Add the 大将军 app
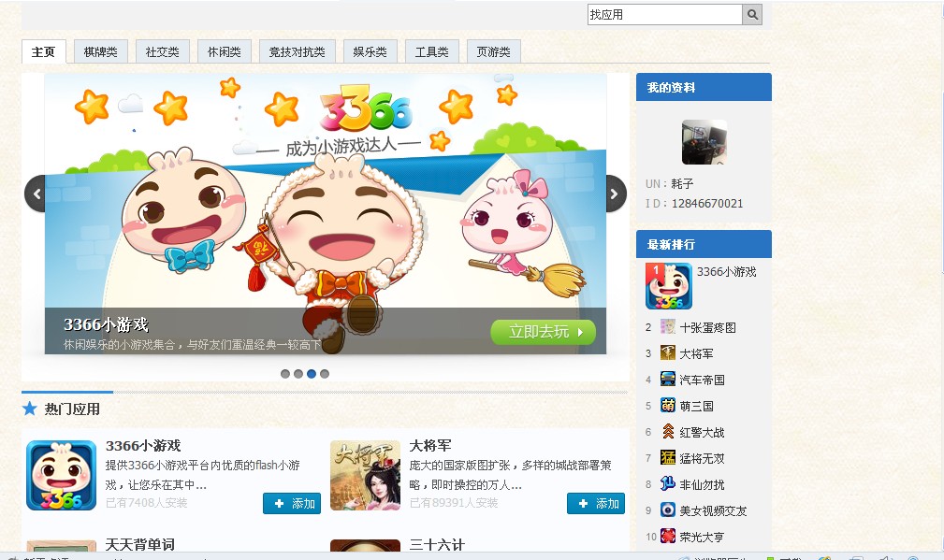 (596, 504)
